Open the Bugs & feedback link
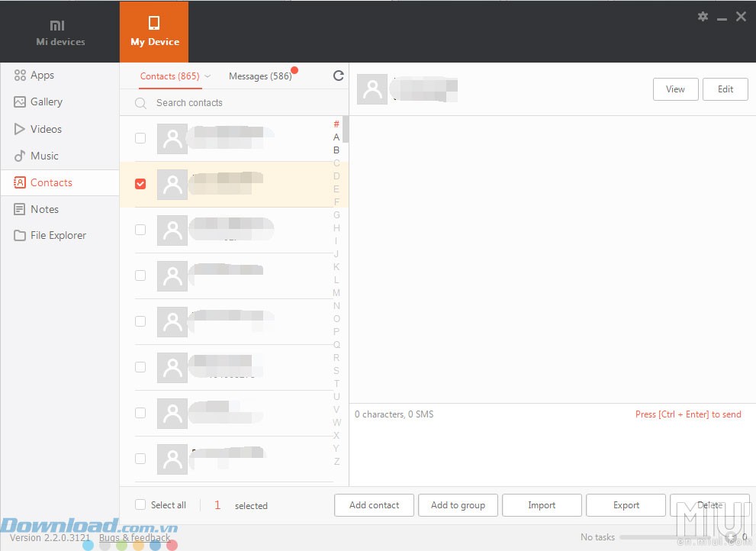 (135, 538)
